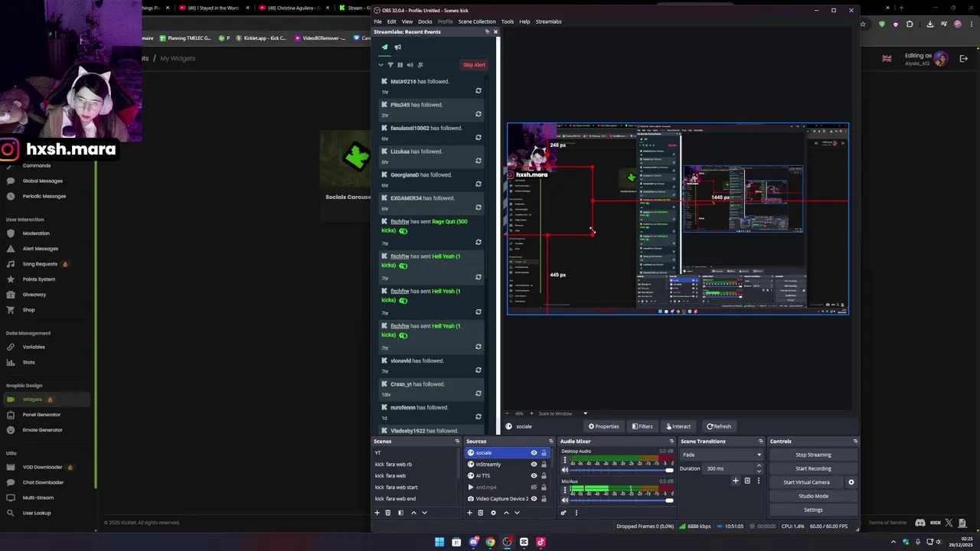Hide the sociale source via eye icon
Screen dimensions: 980x551
(x=534, y=453)
